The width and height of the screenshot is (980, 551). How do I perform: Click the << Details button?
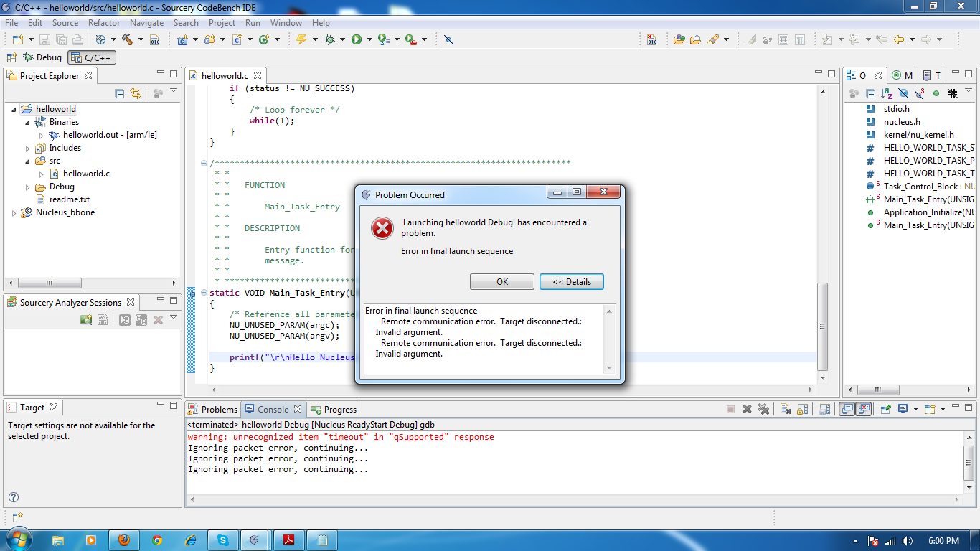(572, 281)
